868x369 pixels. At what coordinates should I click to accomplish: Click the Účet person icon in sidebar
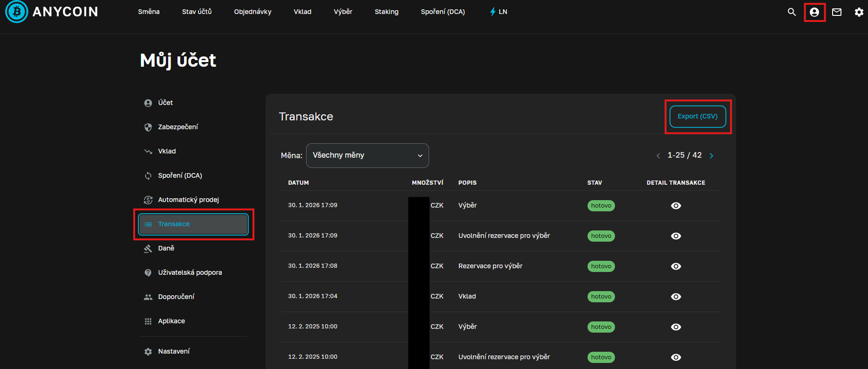148,103
